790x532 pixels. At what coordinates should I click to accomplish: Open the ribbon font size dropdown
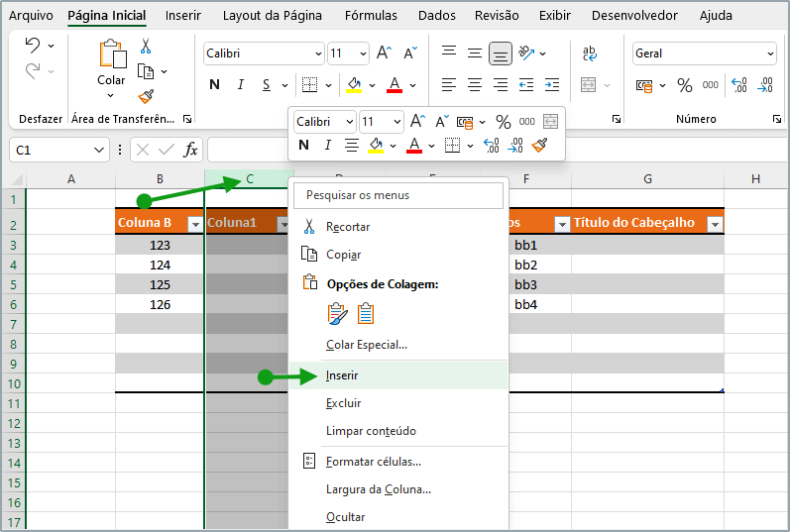click(363, 53)
